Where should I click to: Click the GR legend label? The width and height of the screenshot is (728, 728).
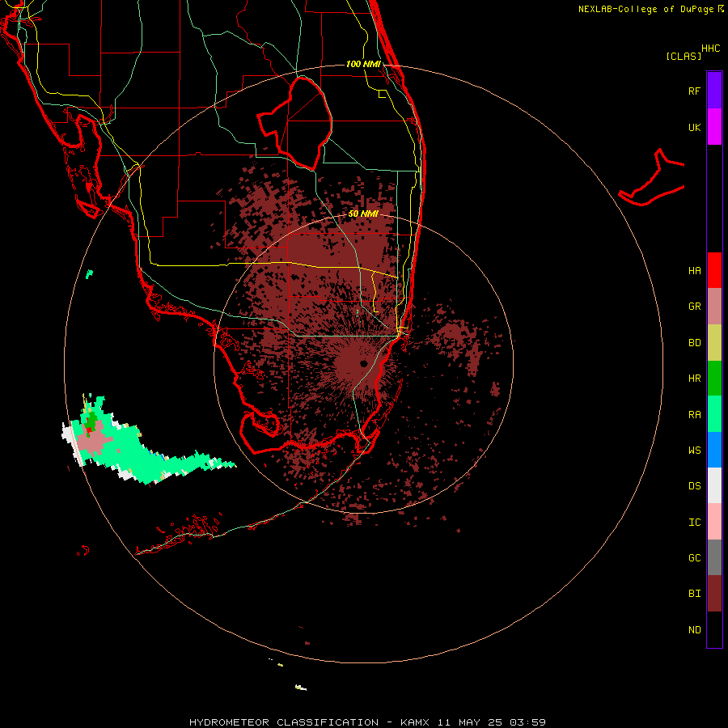694,307
